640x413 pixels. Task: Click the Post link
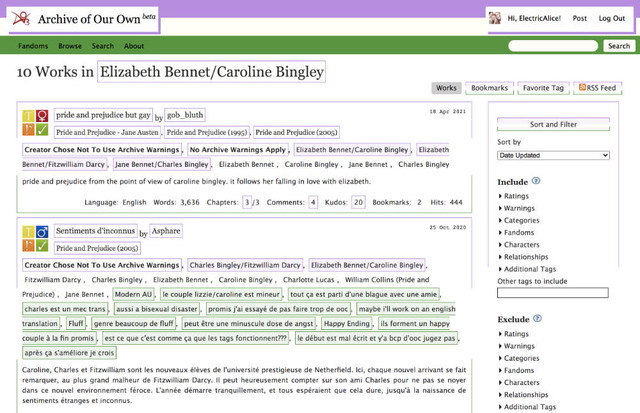click(580, 18)
